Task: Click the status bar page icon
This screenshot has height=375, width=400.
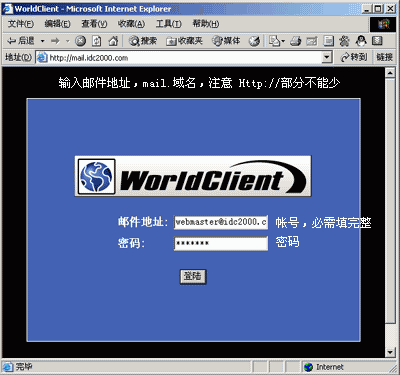Action: [x=8, y=367]
